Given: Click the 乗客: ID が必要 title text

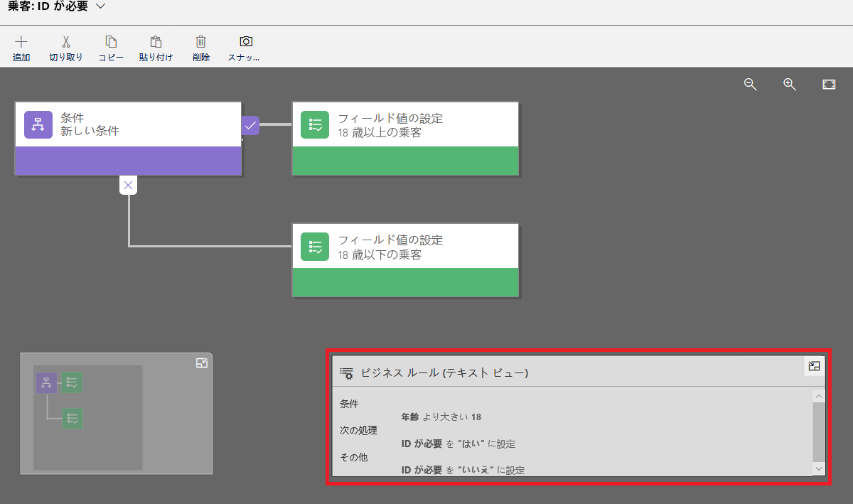Looking at the screenshot, I should tap(48, 6).
